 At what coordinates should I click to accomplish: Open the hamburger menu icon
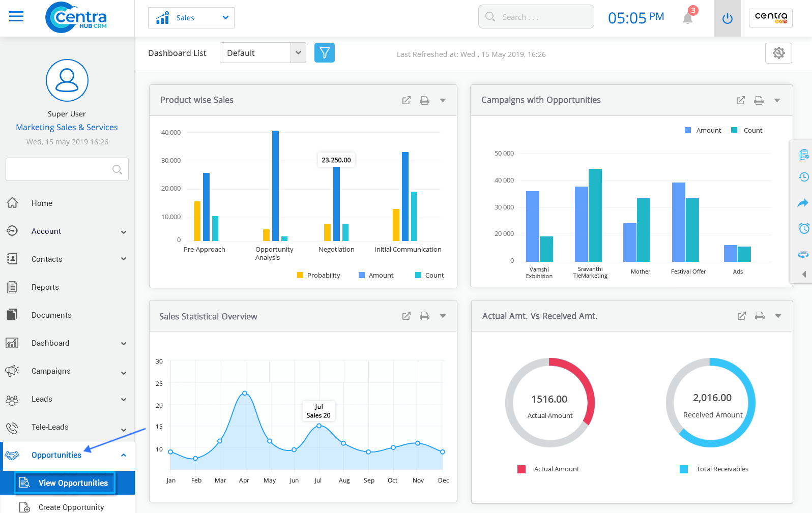[16, 17]
